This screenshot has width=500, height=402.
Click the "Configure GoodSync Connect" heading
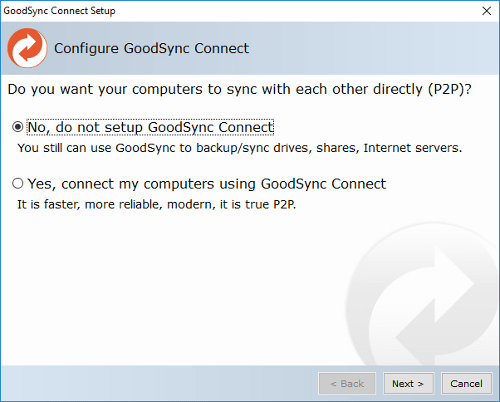click(151, 48)
